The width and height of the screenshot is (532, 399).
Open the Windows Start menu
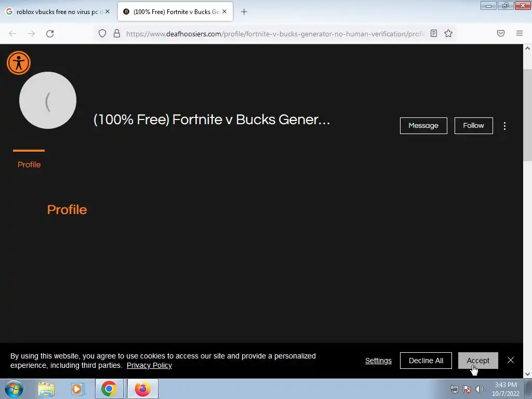[14, 389]
